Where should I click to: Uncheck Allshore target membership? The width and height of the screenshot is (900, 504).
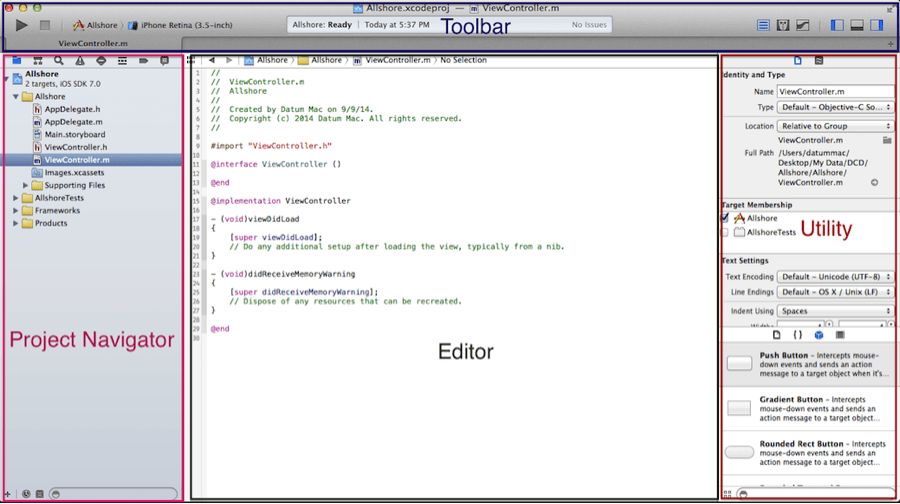725,218
